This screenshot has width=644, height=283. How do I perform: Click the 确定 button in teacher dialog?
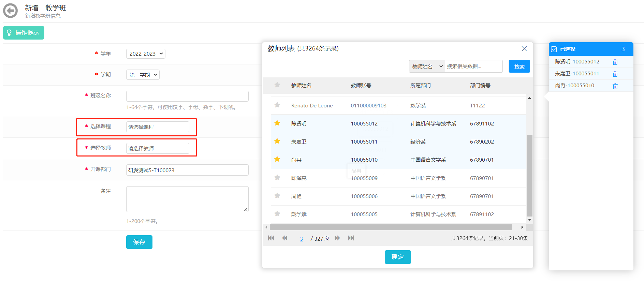(x=397, y=257)
